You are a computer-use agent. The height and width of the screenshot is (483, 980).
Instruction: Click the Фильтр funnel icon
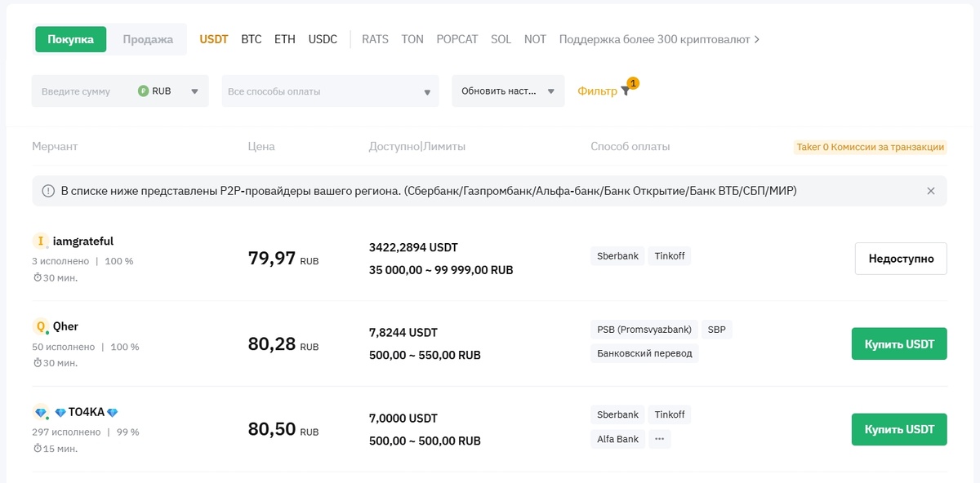pos(625,91)
